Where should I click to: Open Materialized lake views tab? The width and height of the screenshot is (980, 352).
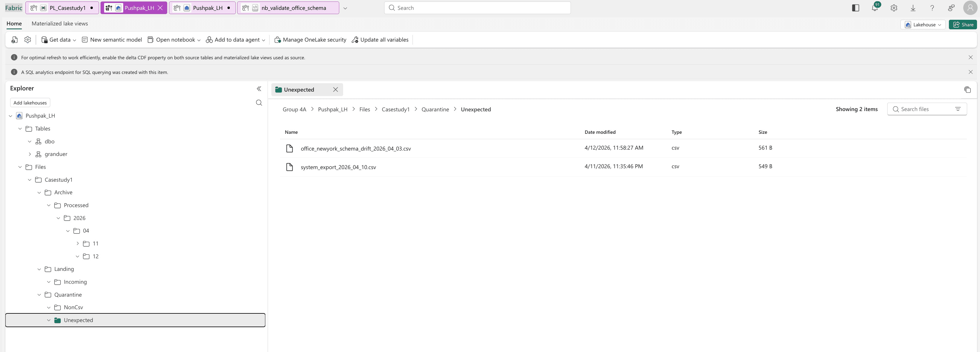pos(60,24)
